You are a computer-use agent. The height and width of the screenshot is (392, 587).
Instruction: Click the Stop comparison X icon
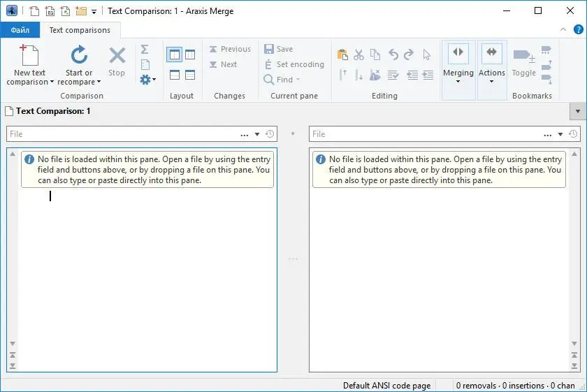(117, 55)
